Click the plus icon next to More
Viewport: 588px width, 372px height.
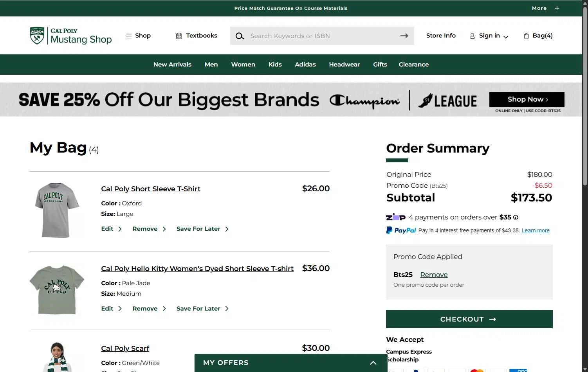pos(557,8)
